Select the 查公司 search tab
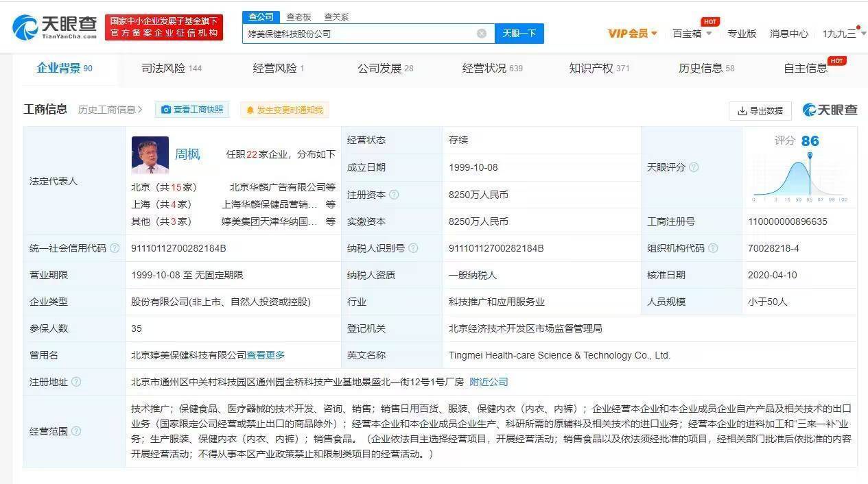 pyautogui.click(x=261, y=16)
